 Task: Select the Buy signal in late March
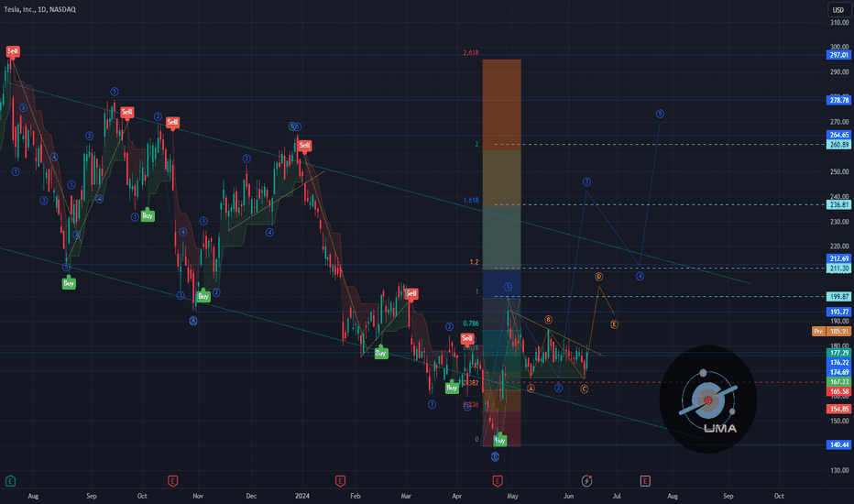click(x=452, y=388)
